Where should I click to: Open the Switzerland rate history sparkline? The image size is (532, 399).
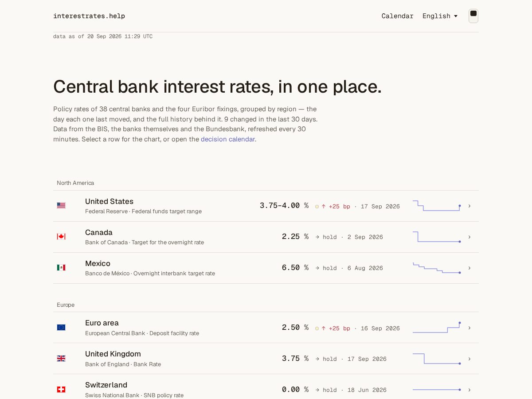[437, 390]
